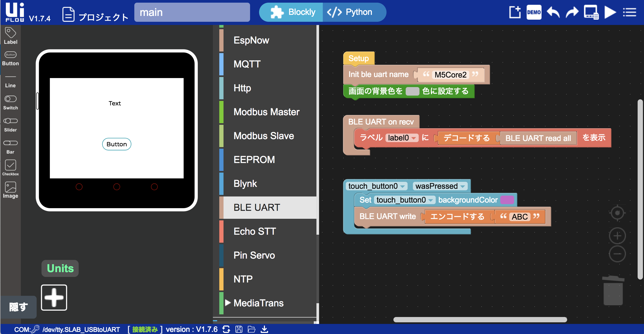Click the new file icon

(x=515, y=12)
